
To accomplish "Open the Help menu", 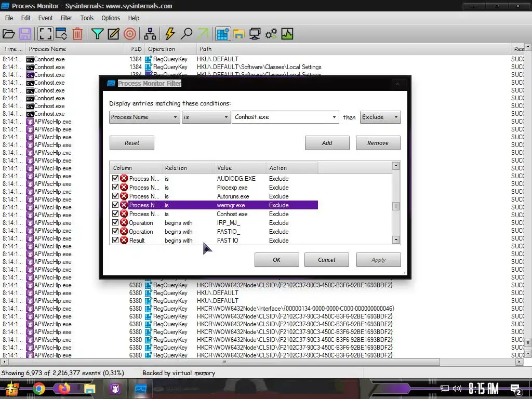I will (134, 18).
